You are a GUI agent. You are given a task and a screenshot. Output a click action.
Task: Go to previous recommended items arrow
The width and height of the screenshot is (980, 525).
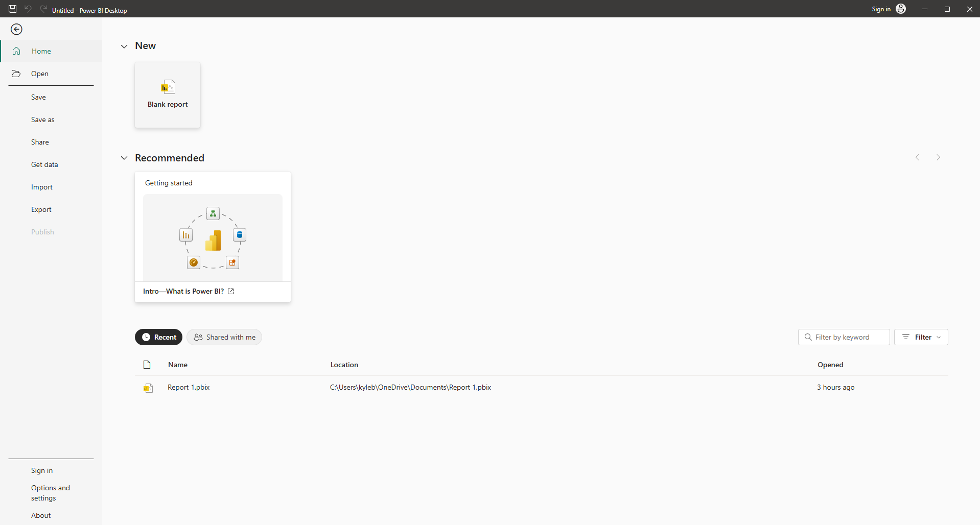point(918,157)
